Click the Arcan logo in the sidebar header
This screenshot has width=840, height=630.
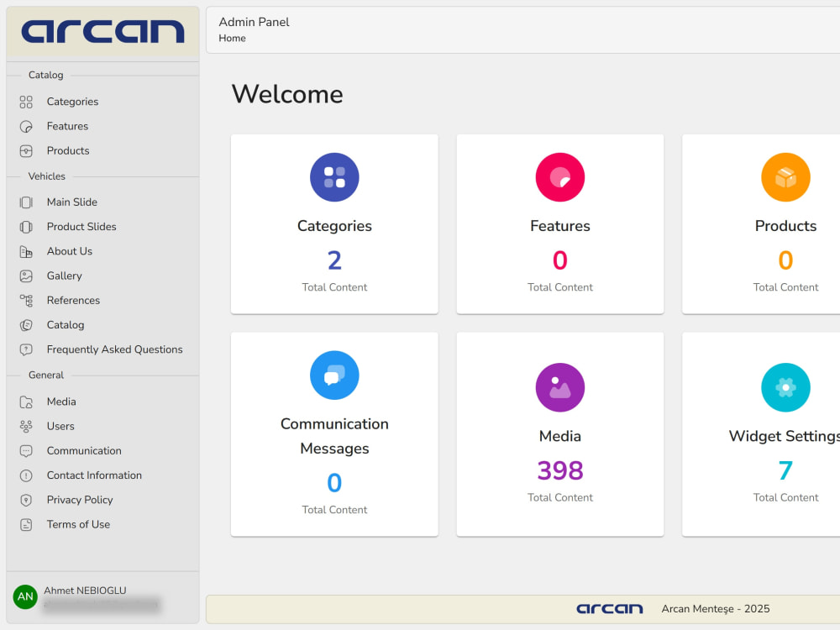point(102,31)
